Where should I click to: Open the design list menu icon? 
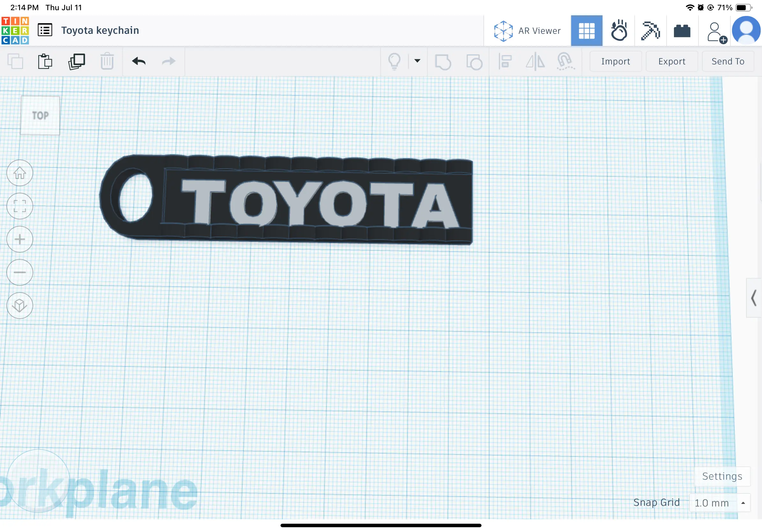45,30
